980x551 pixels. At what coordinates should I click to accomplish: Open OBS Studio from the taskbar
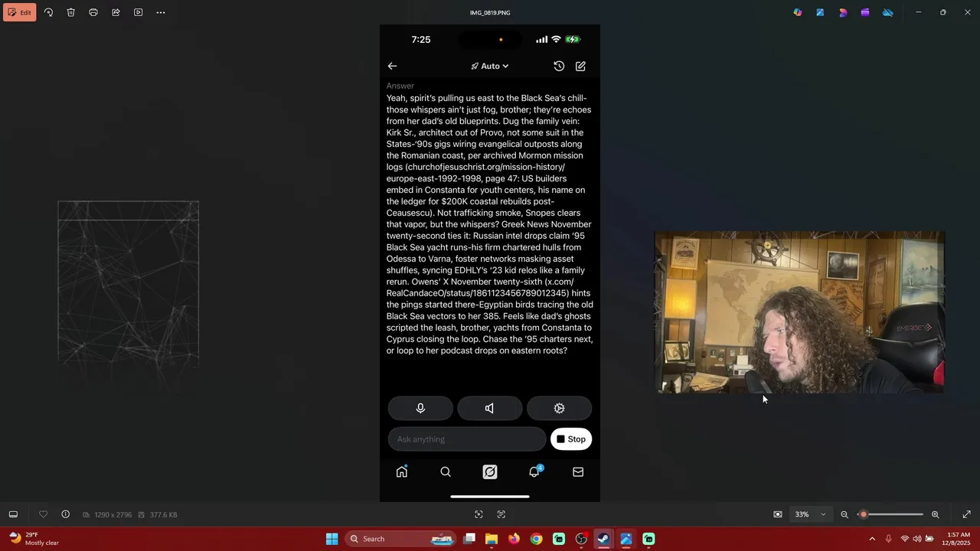coord(581,539)
